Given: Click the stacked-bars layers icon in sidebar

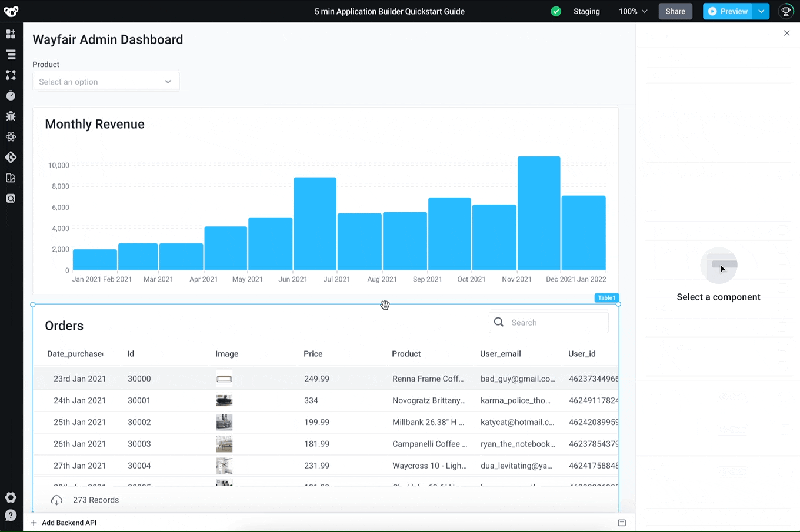Looking at the screenshot, I should [x=11, y=55].
